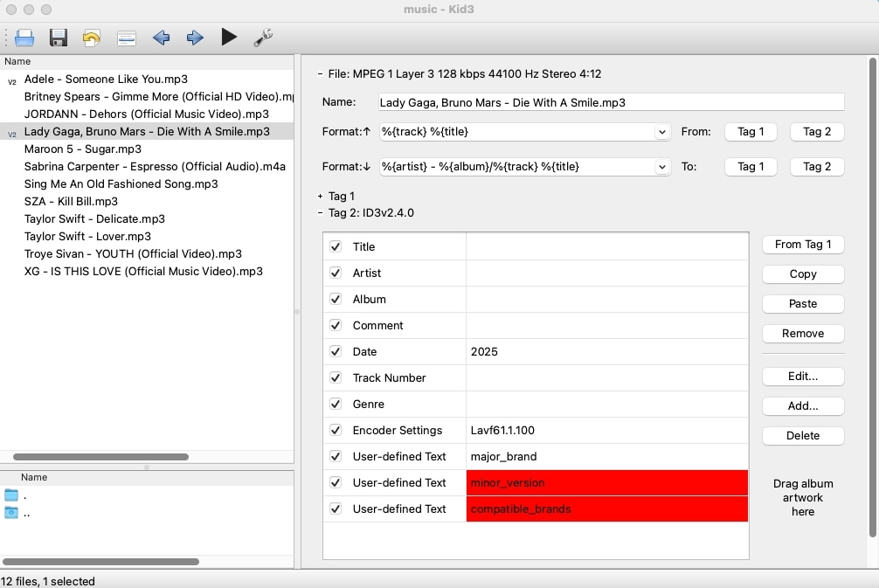Click To: Tag 1 button
879x588 pixels.
751,167
